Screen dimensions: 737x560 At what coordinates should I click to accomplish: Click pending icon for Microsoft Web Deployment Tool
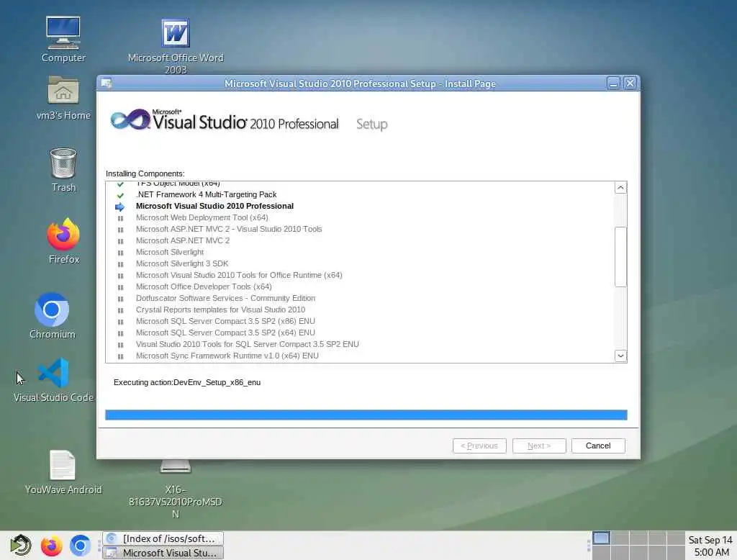tap(120, 218)
